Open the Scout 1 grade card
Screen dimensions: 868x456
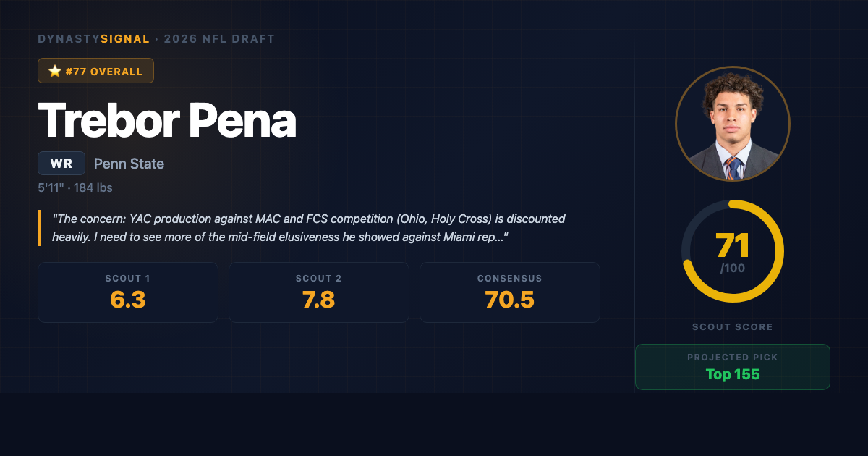(128, 292)
